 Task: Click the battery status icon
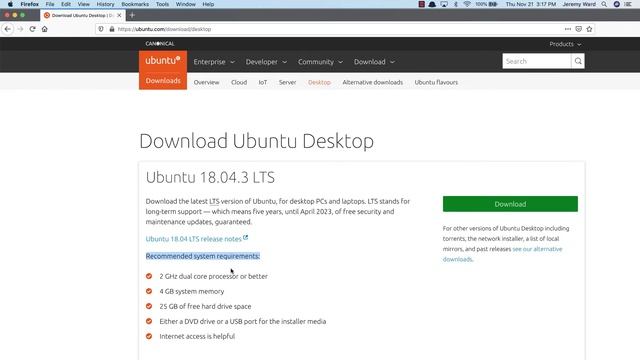[x=493, y=4]
